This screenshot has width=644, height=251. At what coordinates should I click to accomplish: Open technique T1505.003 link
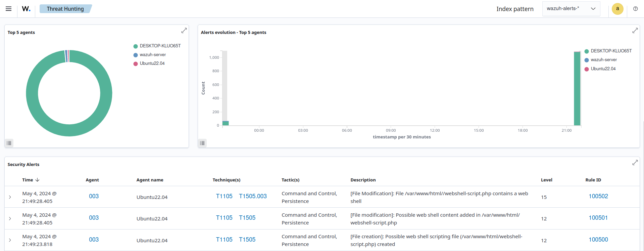click(253, 196)
